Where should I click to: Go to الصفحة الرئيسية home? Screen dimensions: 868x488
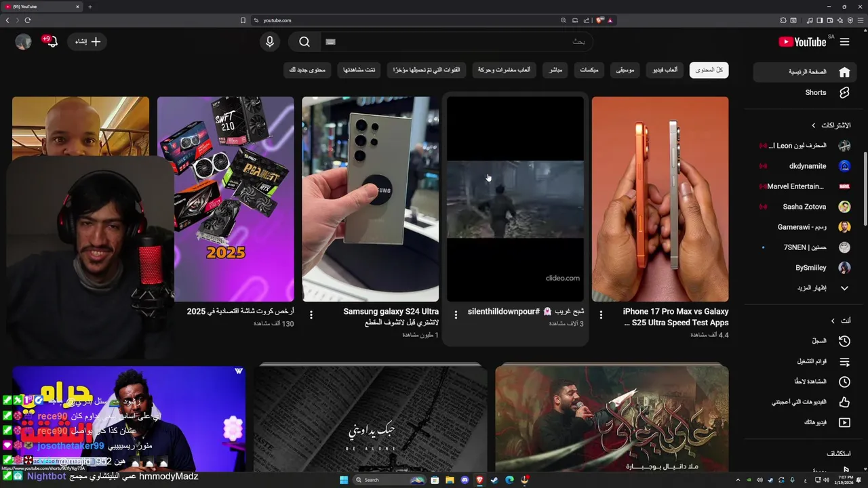805,72
